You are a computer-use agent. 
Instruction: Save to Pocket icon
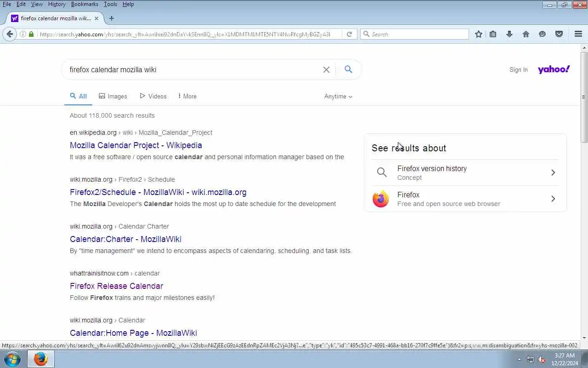pos(559,34)
